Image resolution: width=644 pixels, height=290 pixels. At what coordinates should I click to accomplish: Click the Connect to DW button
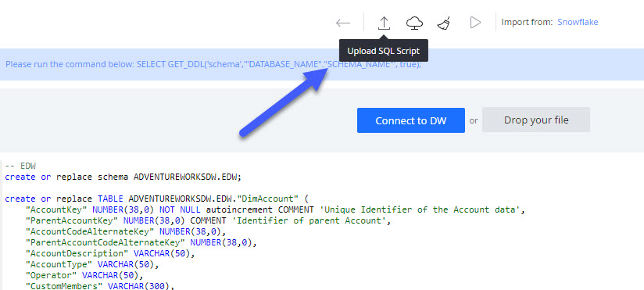tap(411, 120)
